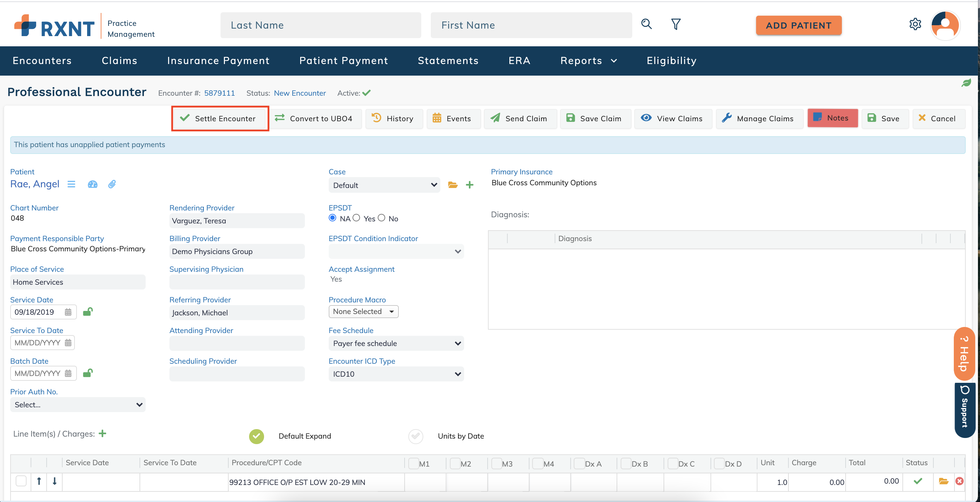Viewport: 980px width, 502px height.
Task: Delete the 99213 line item
Action: pos(960,482)
